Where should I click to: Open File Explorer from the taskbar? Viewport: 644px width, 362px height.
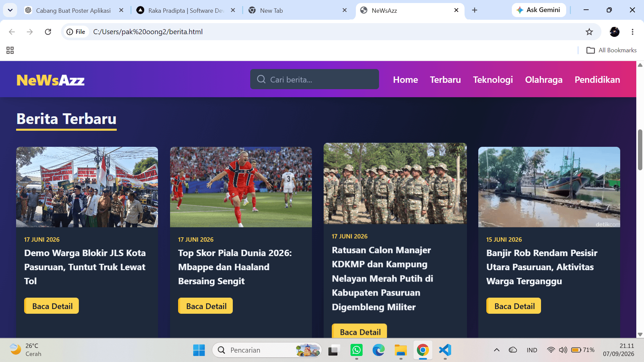coord(401,350)
